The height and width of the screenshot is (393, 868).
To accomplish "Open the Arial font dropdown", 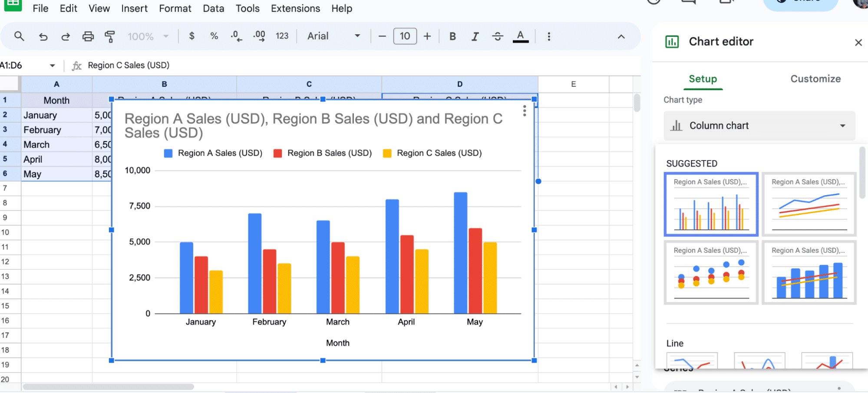I will (333, 36).
